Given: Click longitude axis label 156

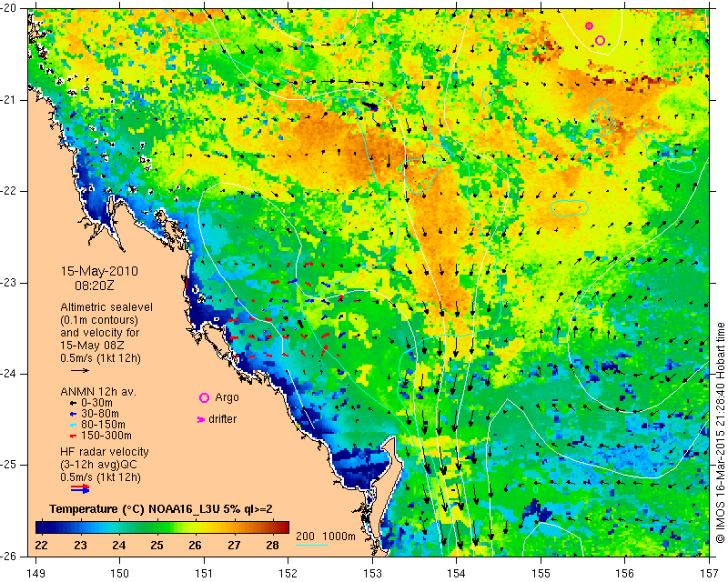Looking at the screenshot, I should click(625, 574).
